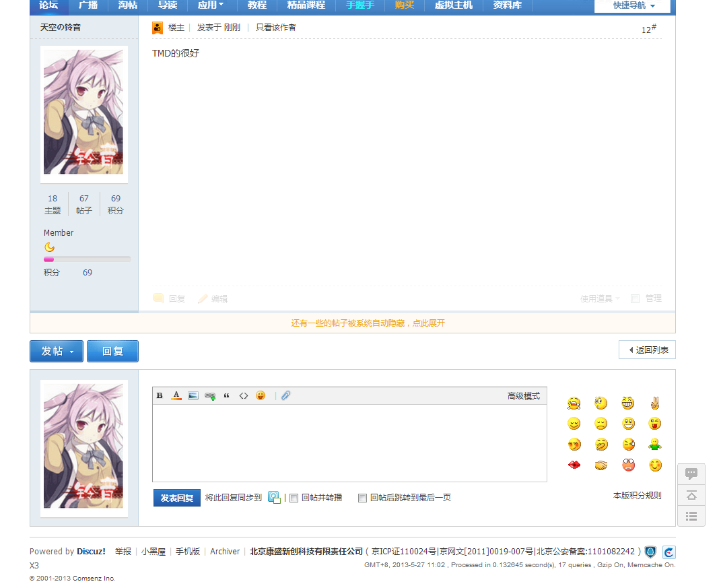Open username 天空の铃音 profile

pyautogui.click(x=60, y=27)
